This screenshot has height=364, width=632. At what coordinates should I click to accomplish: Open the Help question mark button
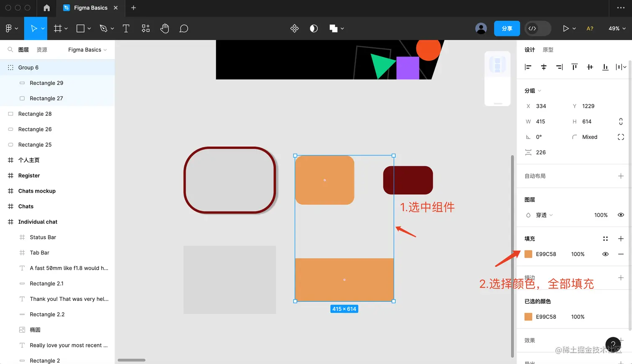613,344
